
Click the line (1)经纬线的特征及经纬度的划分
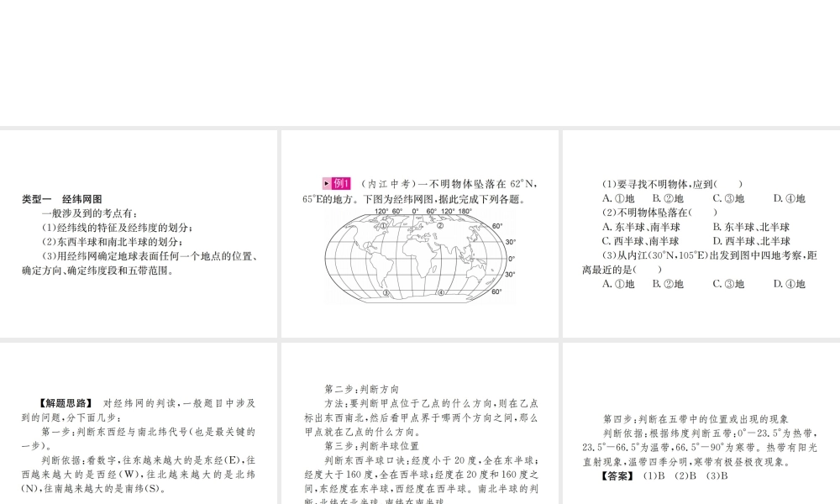point(117,228)
